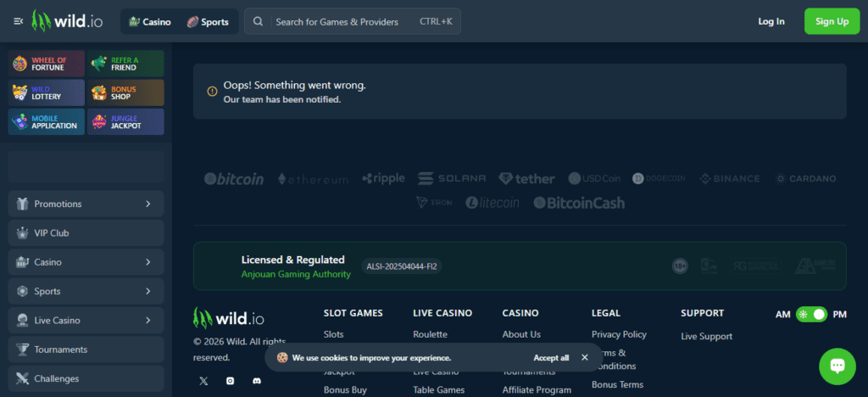Click the ripple logo

pos(383,178)
